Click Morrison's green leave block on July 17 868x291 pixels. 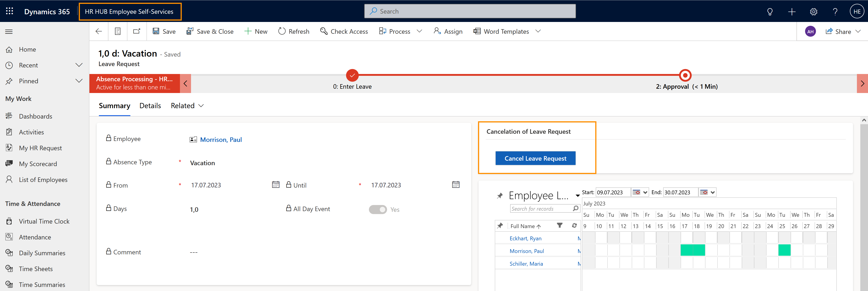pos(686,250)
